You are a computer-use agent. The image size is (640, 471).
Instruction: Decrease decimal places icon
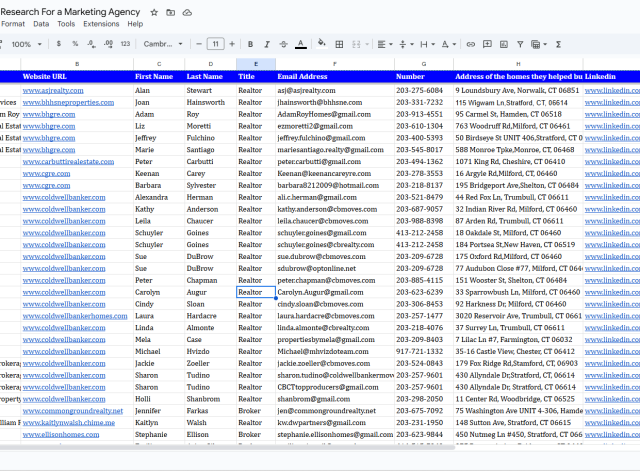click(x=91, y=44)
